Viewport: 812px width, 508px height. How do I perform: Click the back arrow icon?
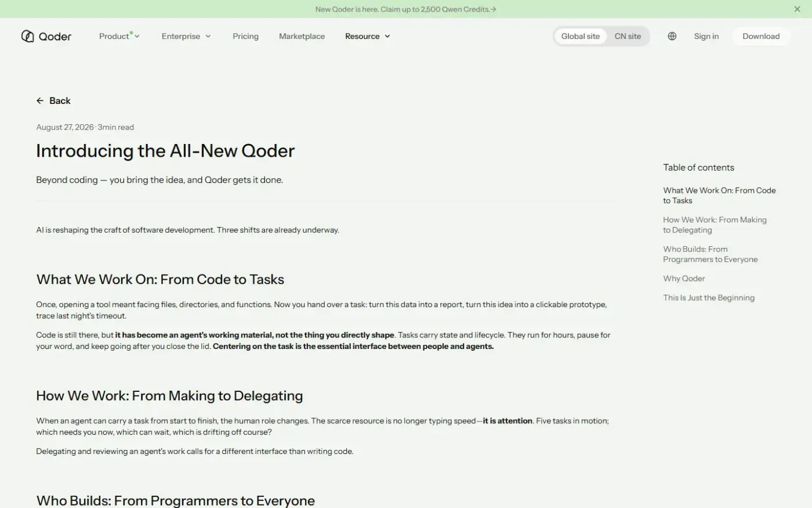(x=40, y=101)
